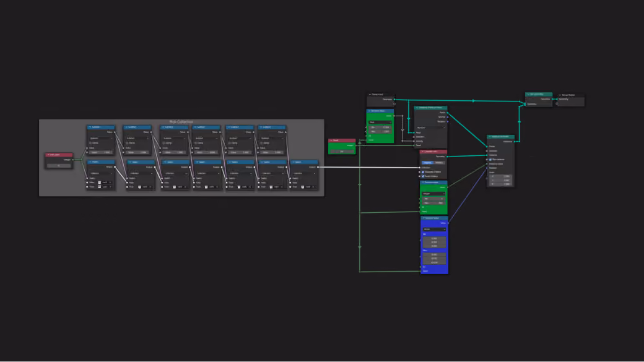This screenshot has width=644, height=362.
Task: Edit Min X field of Vector Random Value
Action: pos(434,238)
